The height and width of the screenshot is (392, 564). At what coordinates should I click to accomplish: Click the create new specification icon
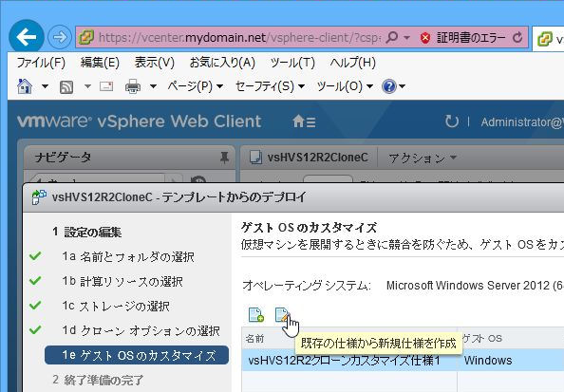tap(256, 315)
